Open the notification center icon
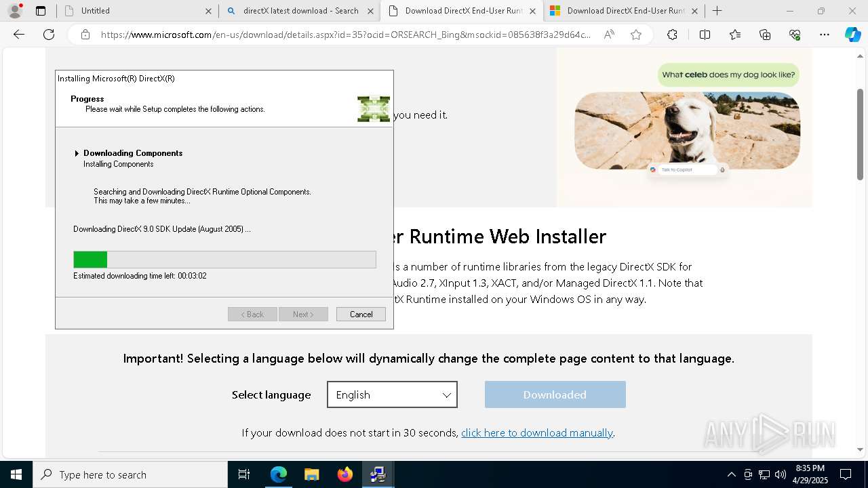This screenshot has height=488, width=868. pos(846,474)
